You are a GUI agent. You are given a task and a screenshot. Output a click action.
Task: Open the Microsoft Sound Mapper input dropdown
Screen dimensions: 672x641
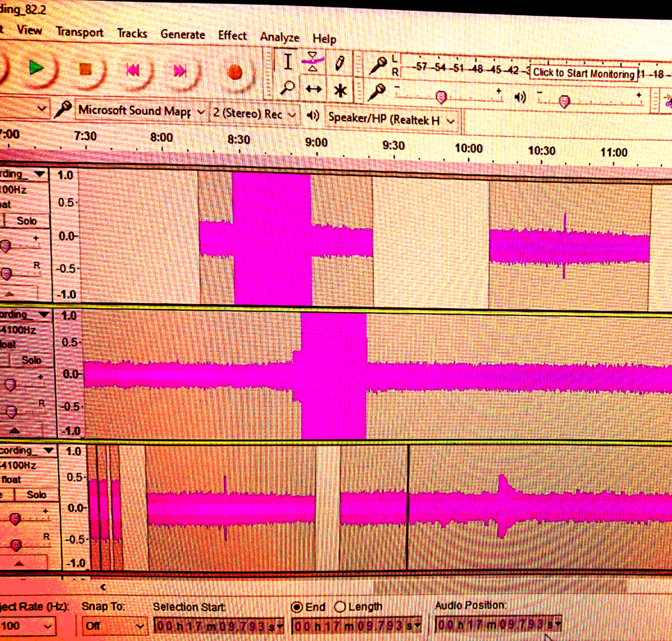(140, 111)
